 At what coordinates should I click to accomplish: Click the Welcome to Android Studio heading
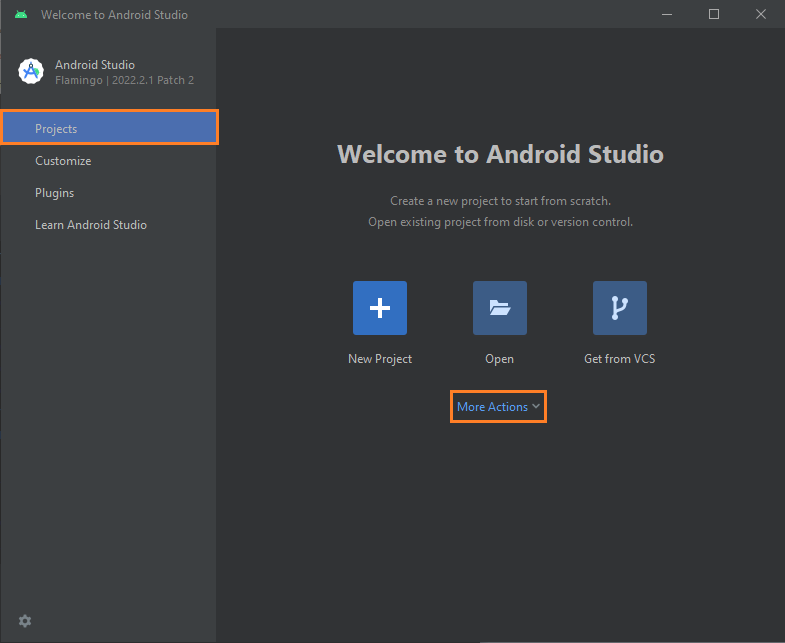click(500, 154)
